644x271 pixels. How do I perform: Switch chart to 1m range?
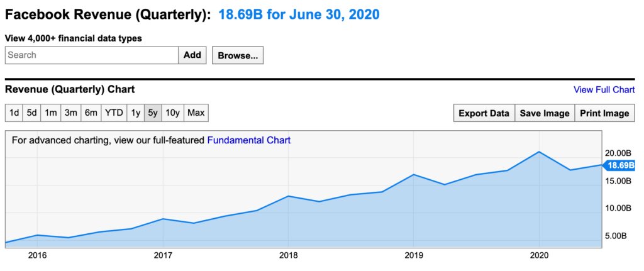pos(51,113)
